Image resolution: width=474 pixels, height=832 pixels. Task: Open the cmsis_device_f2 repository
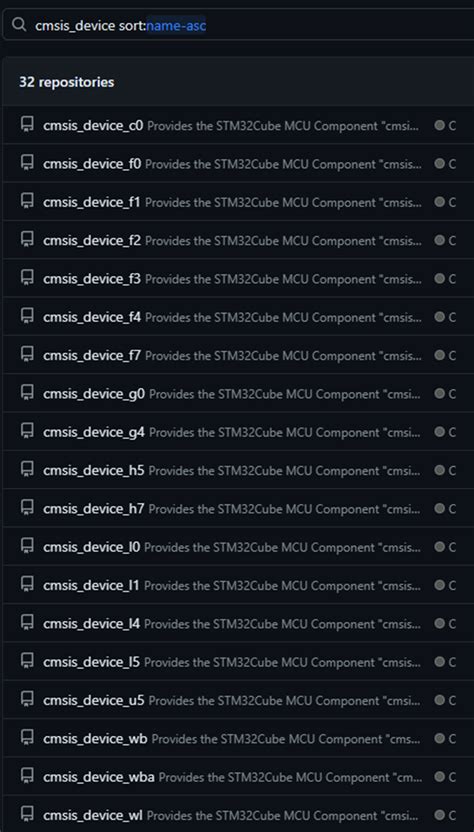[92, 240]
